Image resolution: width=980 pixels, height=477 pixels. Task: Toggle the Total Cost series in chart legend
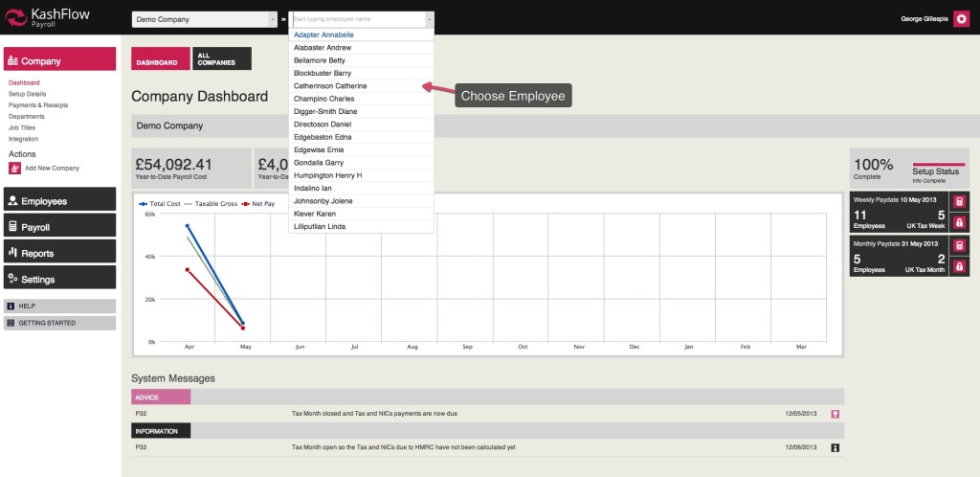pyautogui.click(x=161, y=204)
